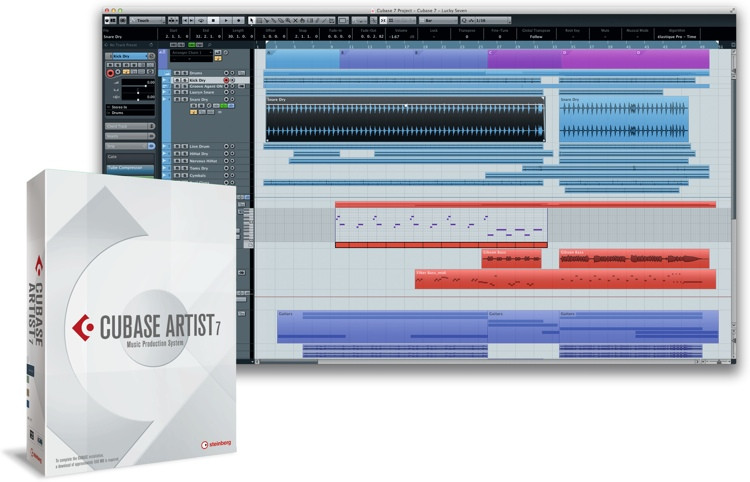The height and width of the screenshot is (482, 750).
Task: Open the Arranger Chain 1 dropdown
Action: pyautogui.click(x=191, y=53)
